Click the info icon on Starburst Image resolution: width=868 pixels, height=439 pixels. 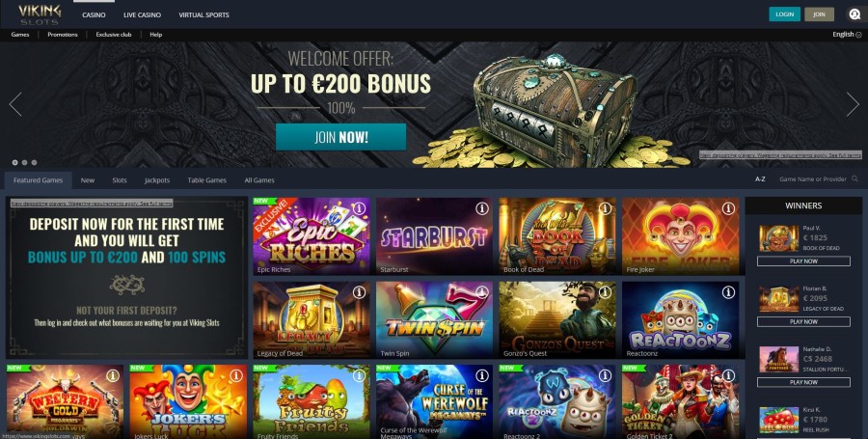[x=482, y=208]
